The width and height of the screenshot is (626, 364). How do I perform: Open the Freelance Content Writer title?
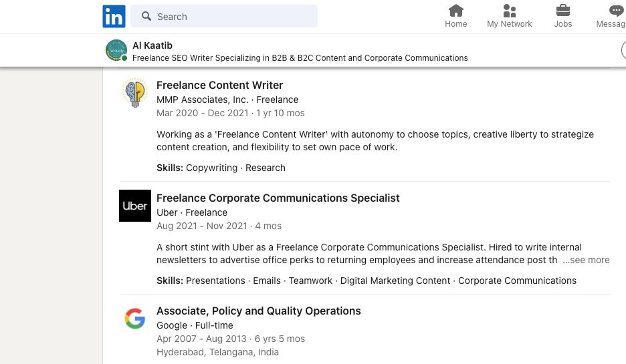pos(219,85)
